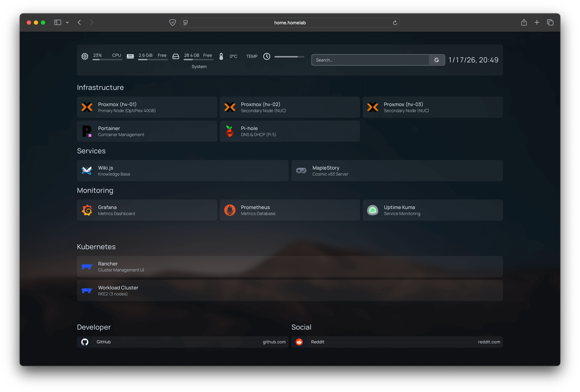The image size is (580, 392).
Task: Click the GitHub logo icon
Action: (85, 342)
